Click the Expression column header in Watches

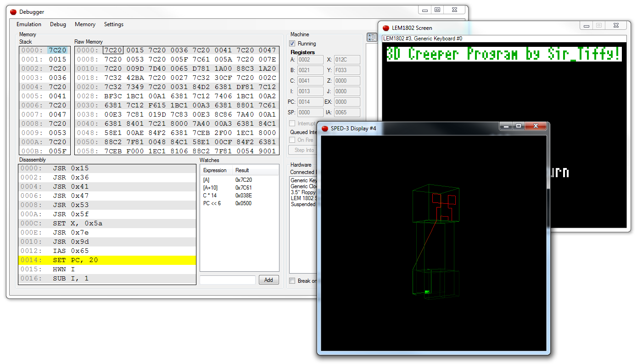pyautogui.click(x=216, y=170)
